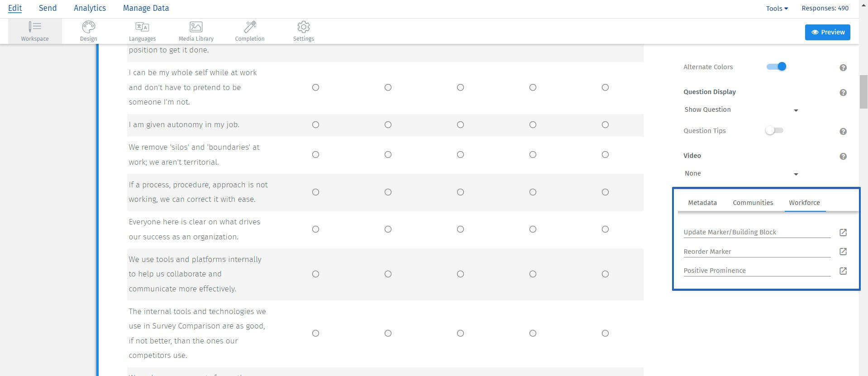Enable the Question Tips switch
Screen dimensions: 868x376
tap(774, 130)
